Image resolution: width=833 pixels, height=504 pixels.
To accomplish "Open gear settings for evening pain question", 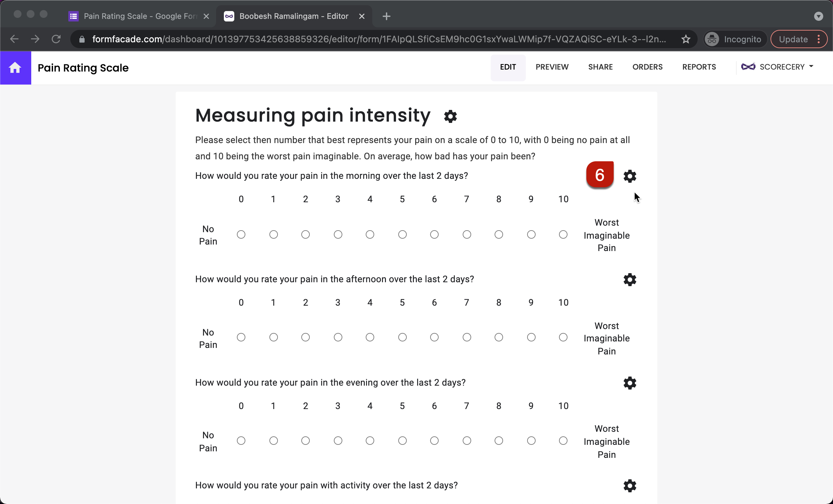I will coord(630,383).
